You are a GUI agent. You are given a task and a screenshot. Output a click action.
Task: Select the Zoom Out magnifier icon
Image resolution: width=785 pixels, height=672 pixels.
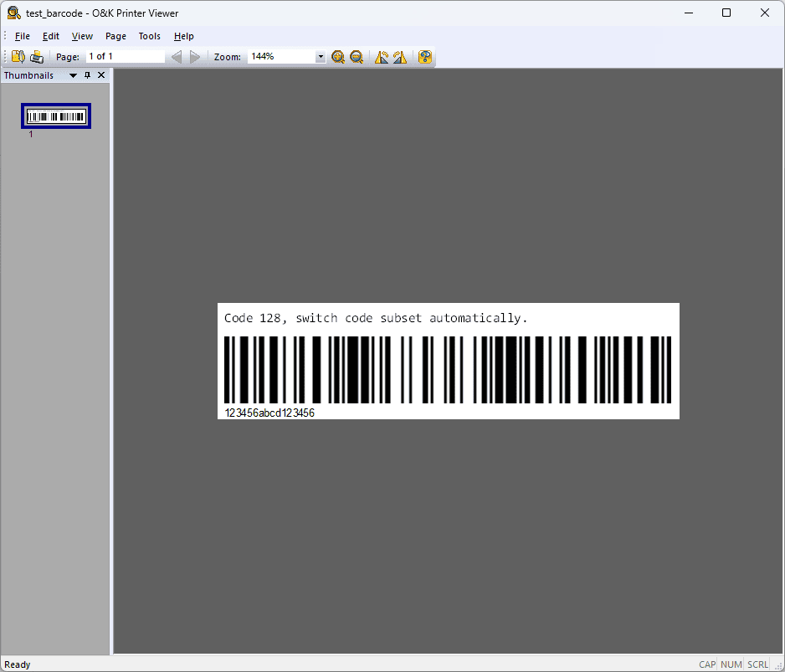point(357,57)
